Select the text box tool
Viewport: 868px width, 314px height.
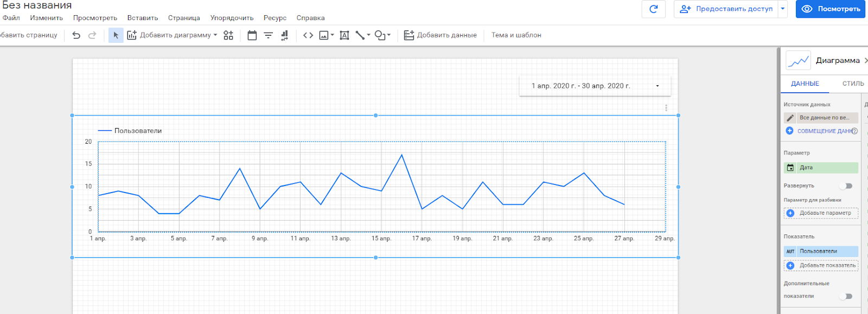pos(344,35)
